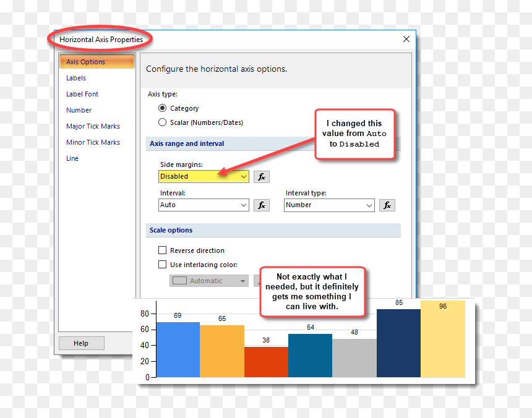The height and width of the screenshot is (418, 532).
Task: Enable the Reverse direction checkbox
Action: (162, 250)
